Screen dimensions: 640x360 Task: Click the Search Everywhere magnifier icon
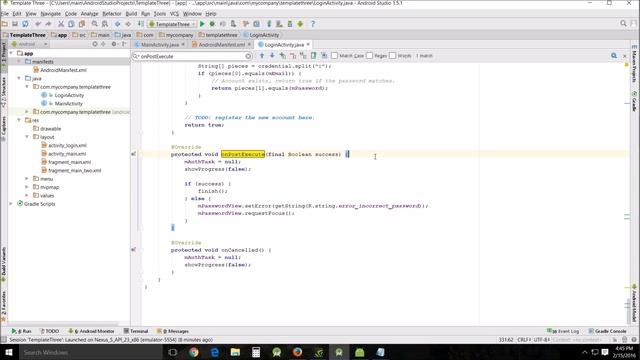[623, 24]
